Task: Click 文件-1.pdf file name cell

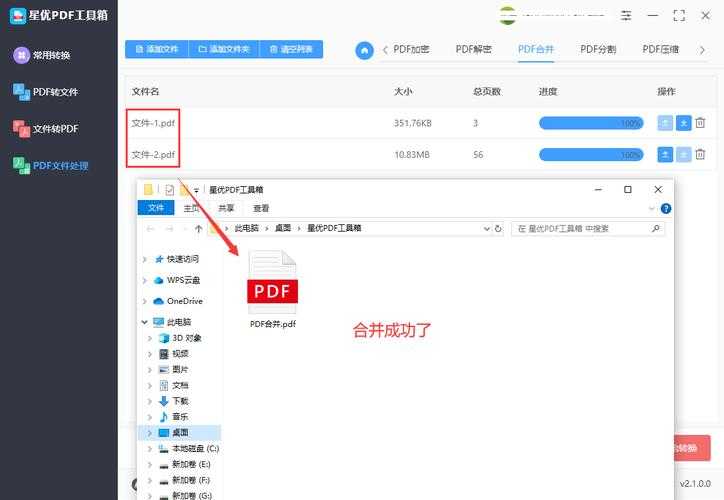Action: [x=153, y=123]
